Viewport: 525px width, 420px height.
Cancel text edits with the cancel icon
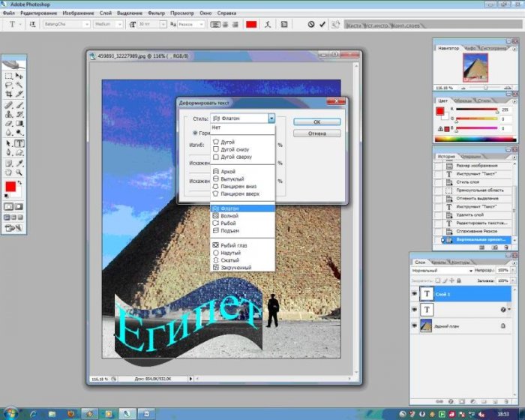310,24
